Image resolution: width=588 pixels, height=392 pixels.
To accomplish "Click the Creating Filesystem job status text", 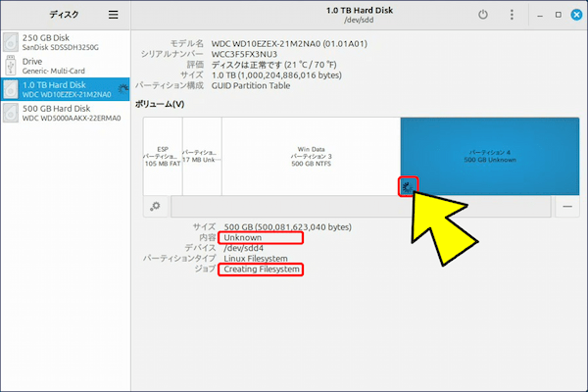I will [261, 269].
